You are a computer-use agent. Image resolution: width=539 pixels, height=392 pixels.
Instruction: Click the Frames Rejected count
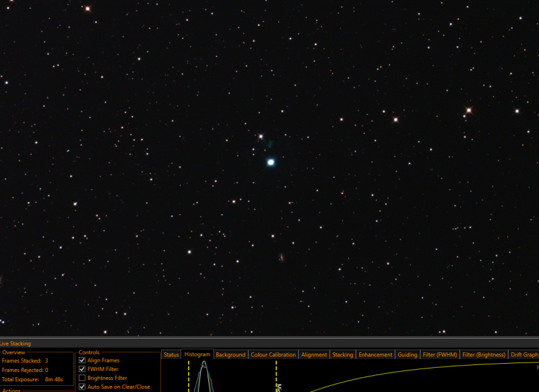(46, 370)
